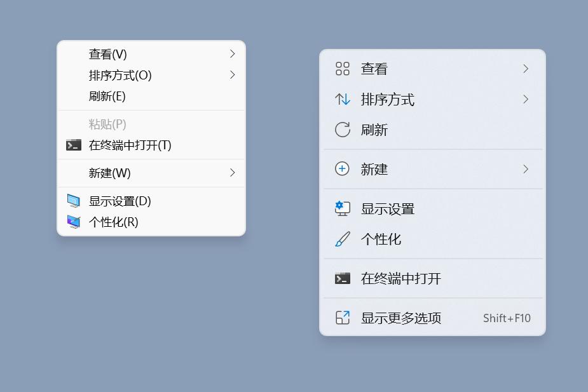Click the grid icon next to 查看
The image size is (588, 392).
pos(342,68)
